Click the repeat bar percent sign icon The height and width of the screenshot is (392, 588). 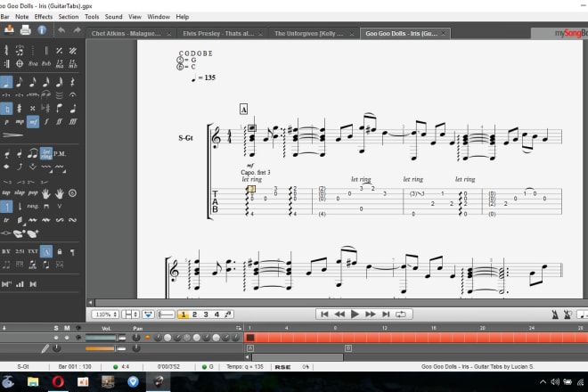60,51
